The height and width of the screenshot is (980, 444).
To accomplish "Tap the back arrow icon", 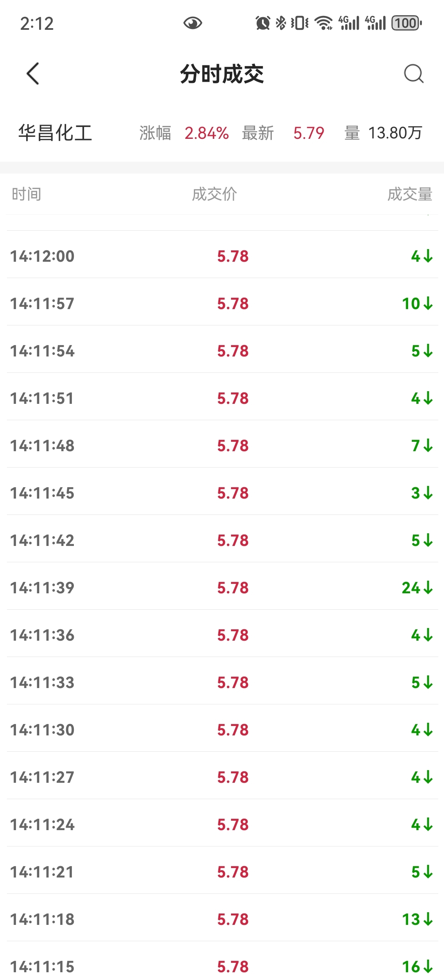I will 33,73.
